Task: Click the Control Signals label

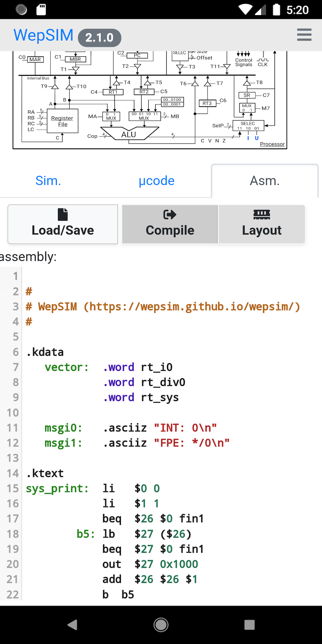Action: click(x=244, y=62)
